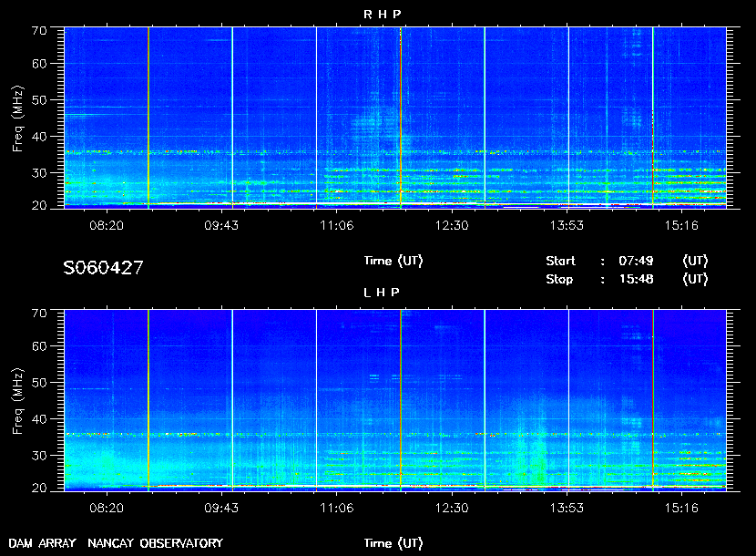Image resolution: width=756 pixels, height=556 pixels.
Task: Click the 13:53 time tick under LHP plot
Action: tap(567, 508)
